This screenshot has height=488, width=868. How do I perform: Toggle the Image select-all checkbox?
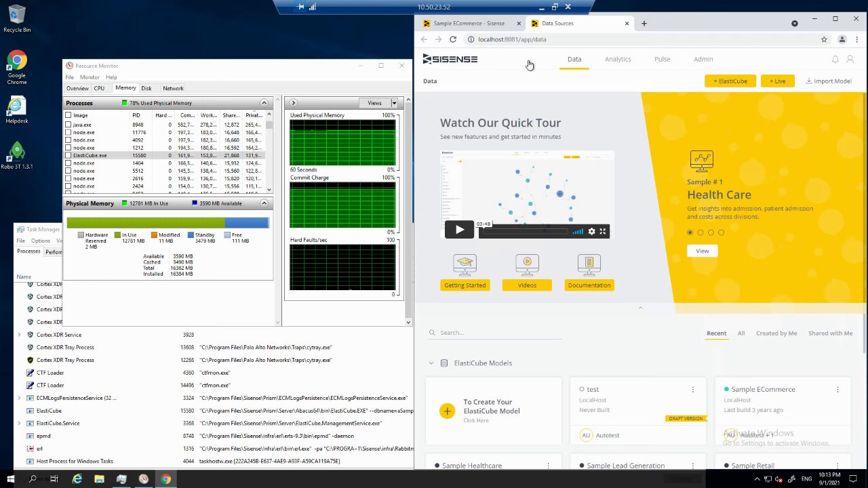click(x=68, y=115)
